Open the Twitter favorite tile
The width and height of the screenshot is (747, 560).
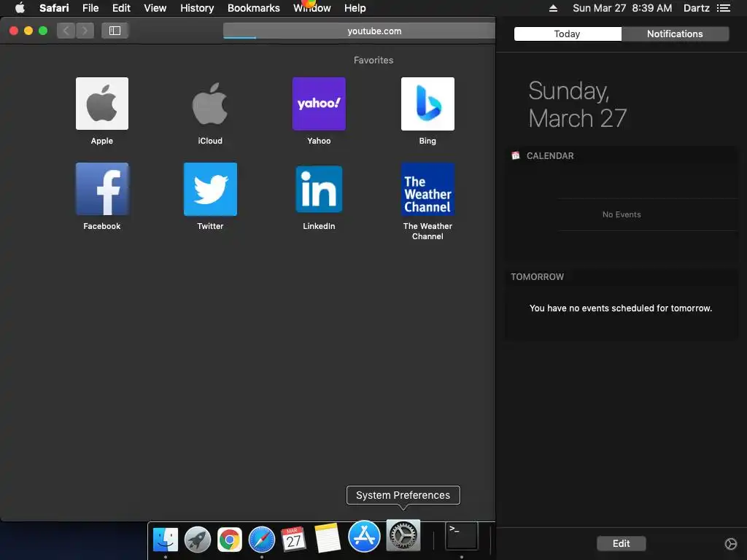click(x=210, y=189)
